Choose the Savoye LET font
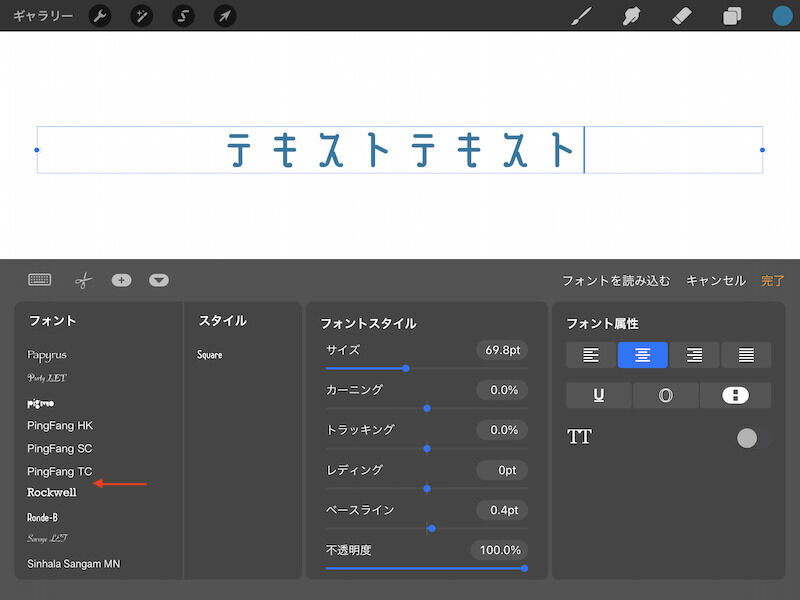This screenshot has height=600, width=800. coord(47,538)
